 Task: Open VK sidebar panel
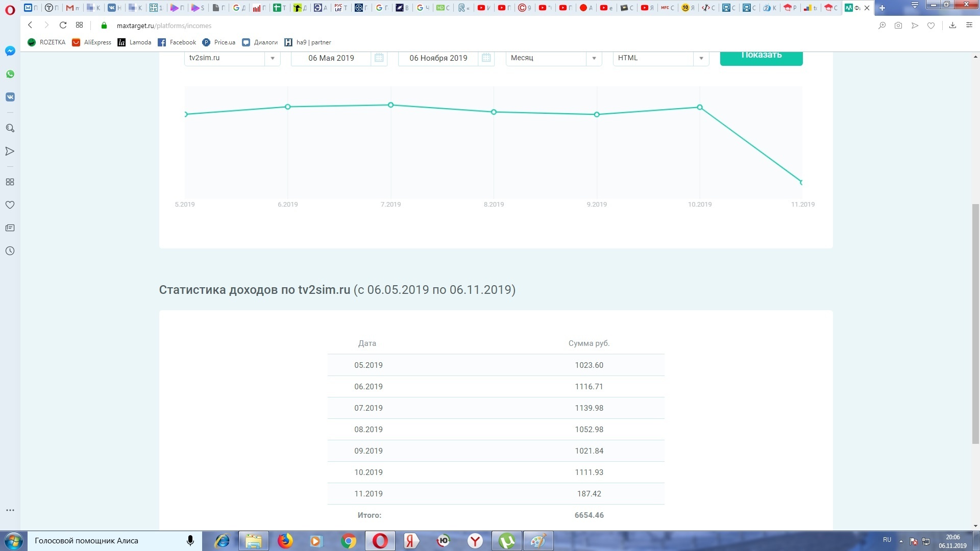10,97
